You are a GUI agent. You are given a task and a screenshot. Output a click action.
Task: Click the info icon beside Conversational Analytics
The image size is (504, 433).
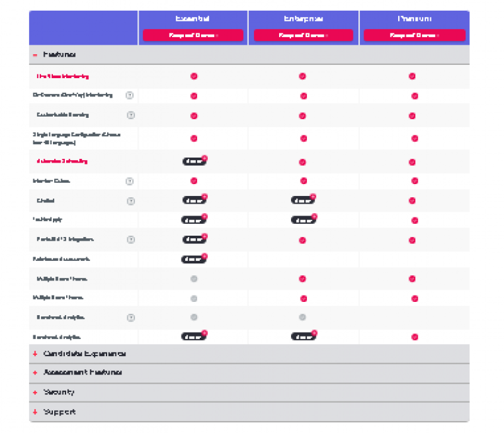pyautogui.click(x=131, y=318)
